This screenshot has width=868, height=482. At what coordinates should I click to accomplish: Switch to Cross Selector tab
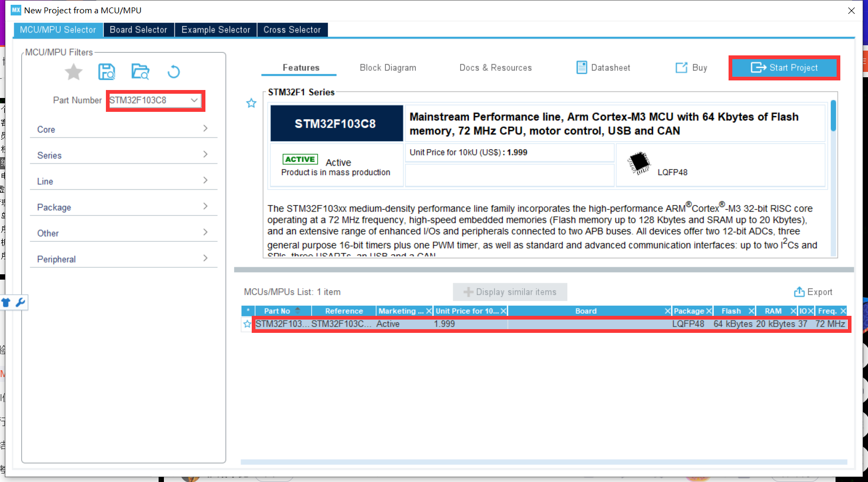pyautogui.click(x=292, y=30)
